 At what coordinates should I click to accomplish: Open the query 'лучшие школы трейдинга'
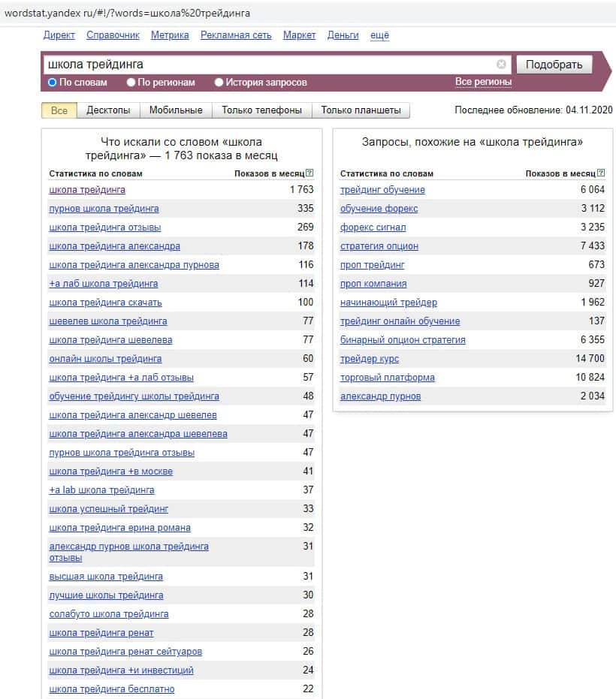pos(106,595)
